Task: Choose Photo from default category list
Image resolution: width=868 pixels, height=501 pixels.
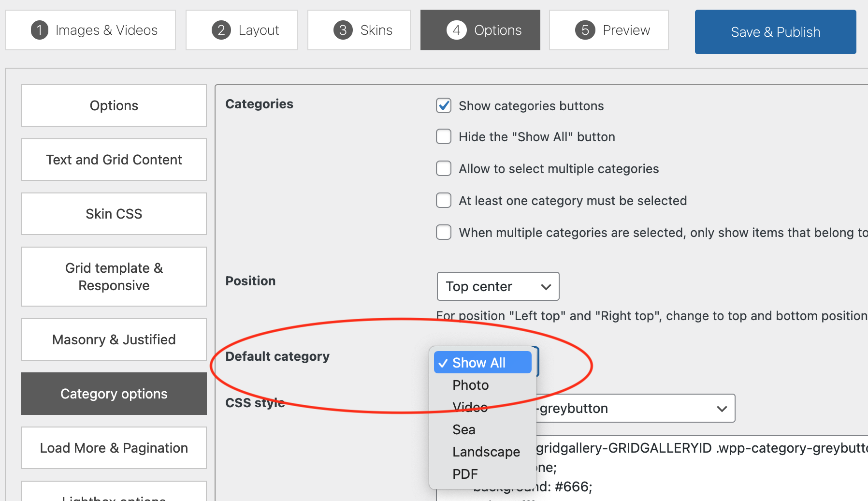Action: click(x=471, y=385)
